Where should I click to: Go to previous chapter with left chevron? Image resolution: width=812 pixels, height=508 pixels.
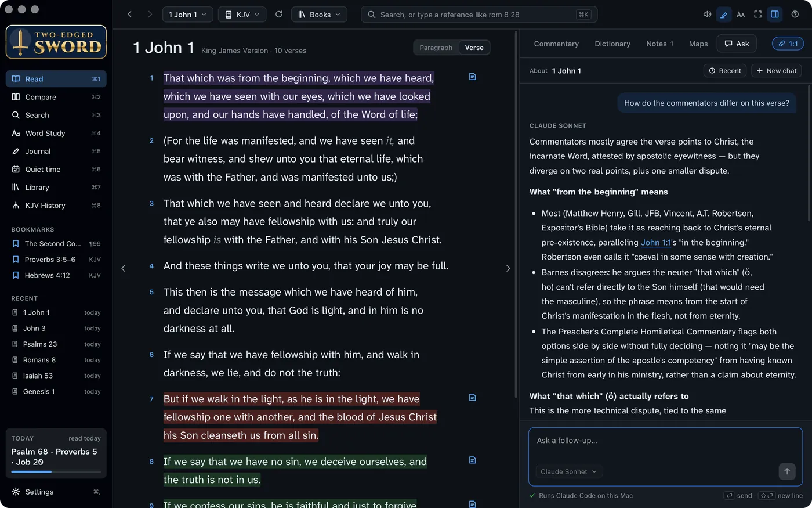tap(123, 268)
